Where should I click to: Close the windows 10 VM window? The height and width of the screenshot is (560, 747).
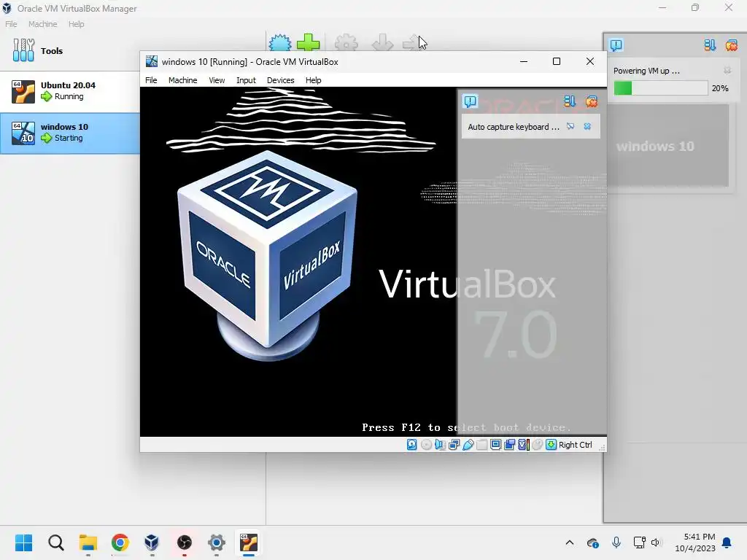point(589,61)
